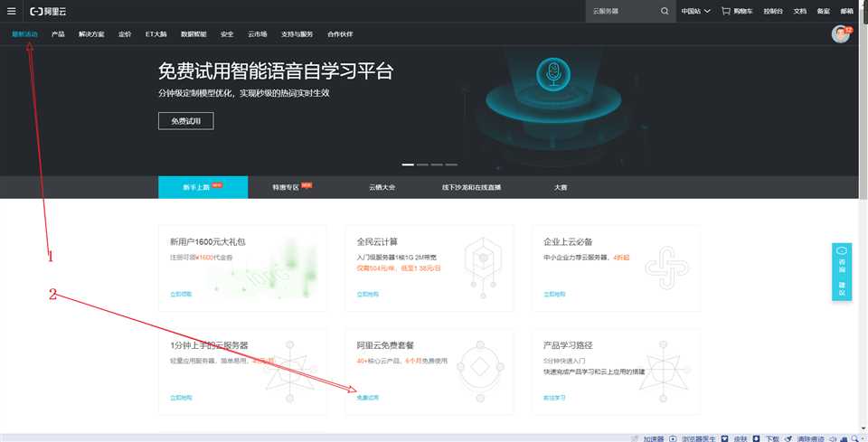Viewport: 868px width, 442px height.
Task: Click the link under 新用户1600元大礼包
Action: click(x=181, y=295)
